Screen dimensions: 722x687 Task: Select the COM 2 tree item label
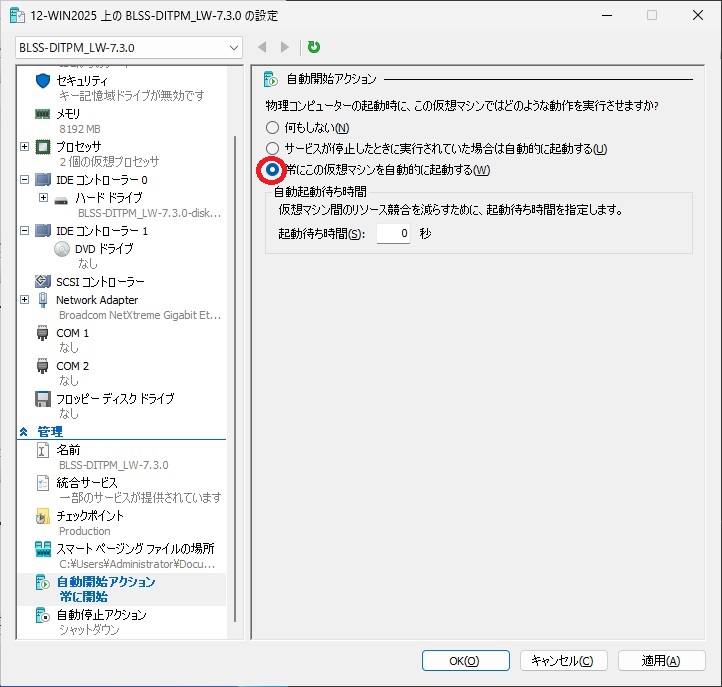coord(72,366)
